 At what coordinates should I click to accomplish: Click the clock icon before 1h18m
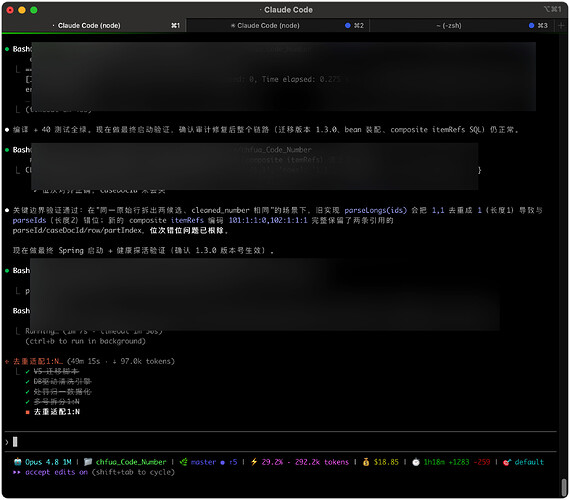pyautogui.click(x=416, y=462)
